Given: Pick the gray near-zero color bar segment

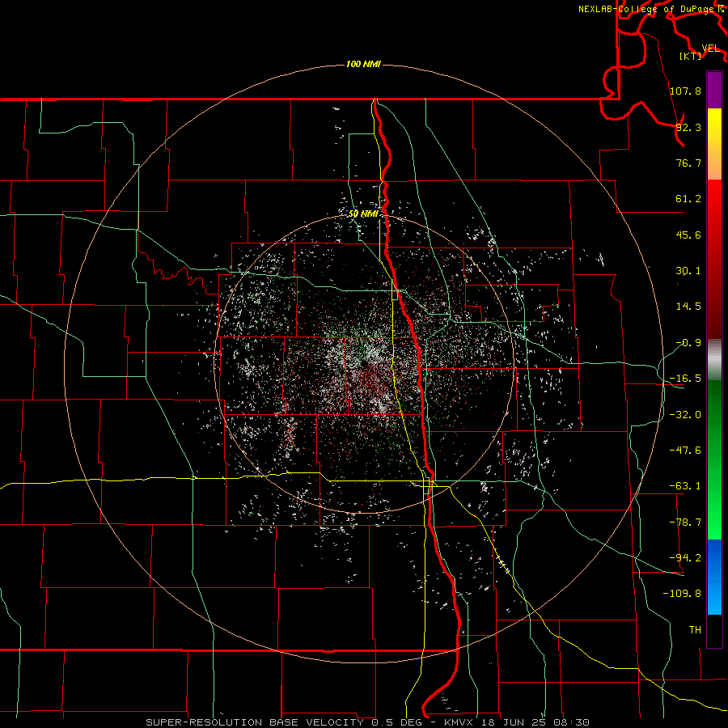Looking at the screenshot, I should 714,360.
